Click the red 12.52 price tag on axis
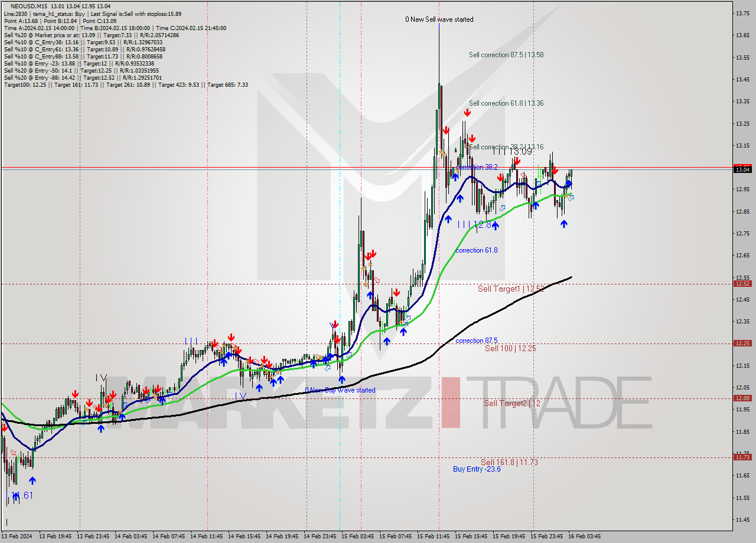The height and width of the screenshot is (543, 756). click(742, 284)
